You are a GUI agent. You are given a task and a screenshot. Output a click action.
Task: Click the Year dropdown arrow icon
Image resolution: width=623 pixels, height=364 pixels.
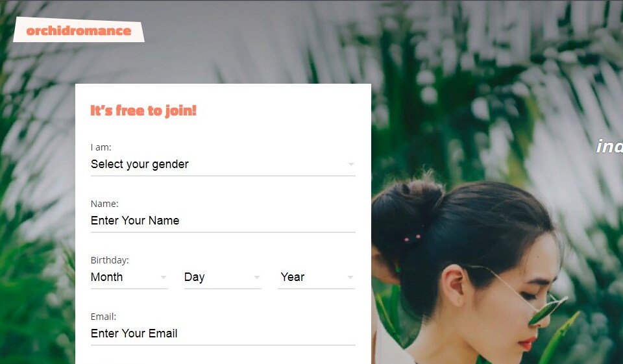[x=350, y=277]
